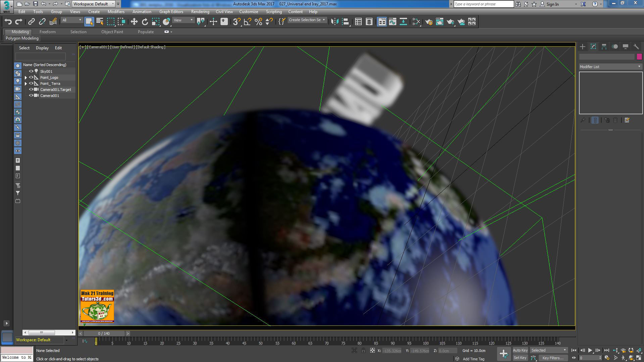644x362 pixels.
Task: Open the Workspace: Default dropdown in title bar
Action: pos(94,4)
